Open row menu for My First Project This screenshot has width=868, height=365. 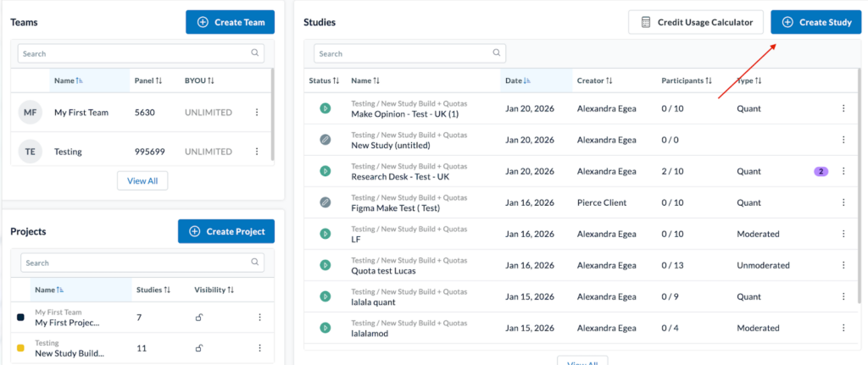coord(259,317)
